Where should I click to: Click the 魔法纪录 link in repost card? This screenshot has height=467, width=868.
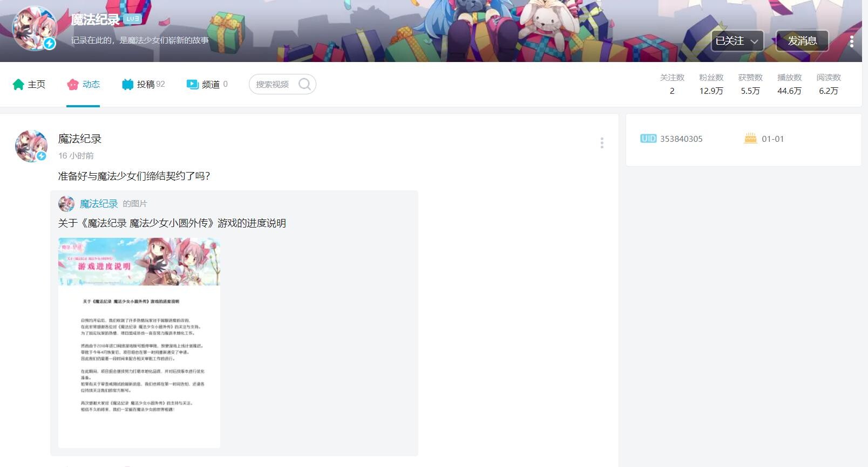tap(99, 204)
